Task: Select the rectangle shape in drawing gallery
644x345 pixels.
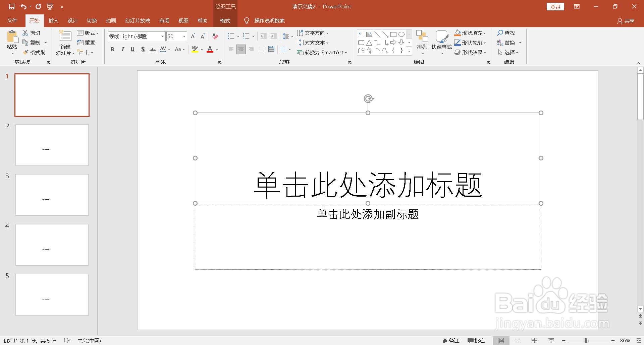Action: (394, 34)
